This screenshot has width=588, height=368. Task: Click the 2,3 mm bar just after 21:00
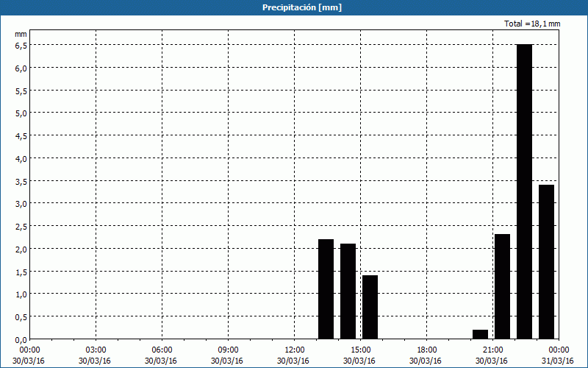502,286
